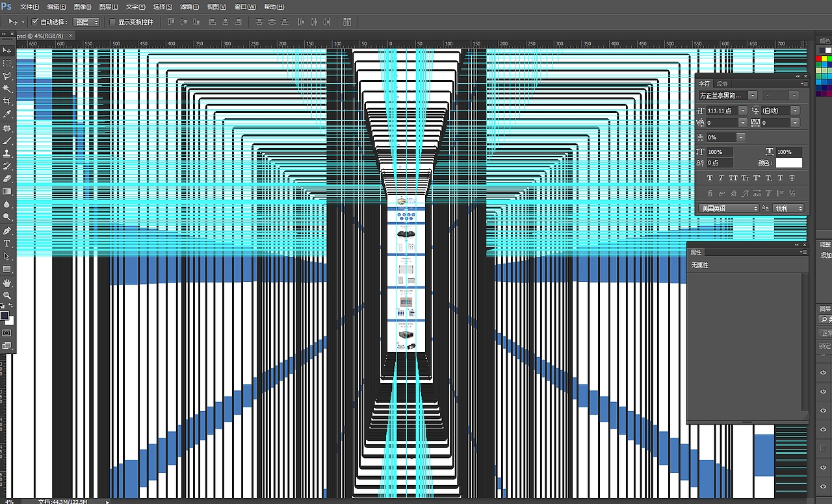Select the Rectangular Marquee tool
The image size is (832, 504).
point(7,63)
